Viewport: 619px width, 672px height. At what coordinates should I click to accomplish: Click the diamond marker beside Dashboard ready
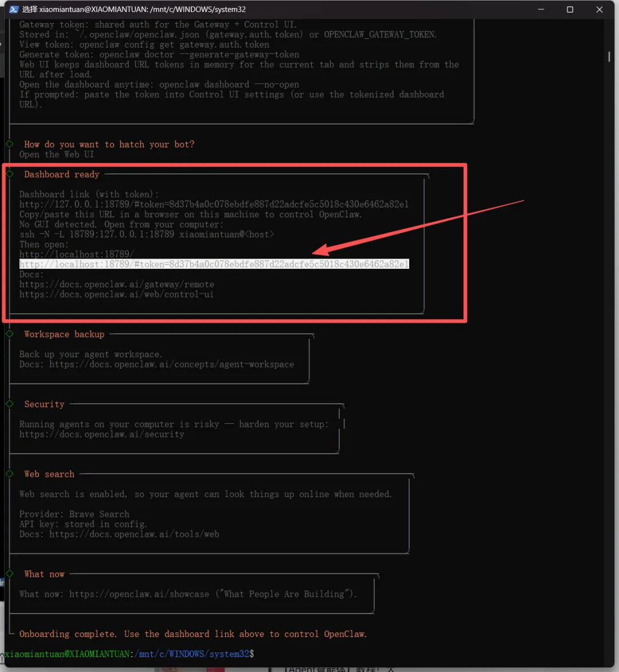[x=9, y=174]
